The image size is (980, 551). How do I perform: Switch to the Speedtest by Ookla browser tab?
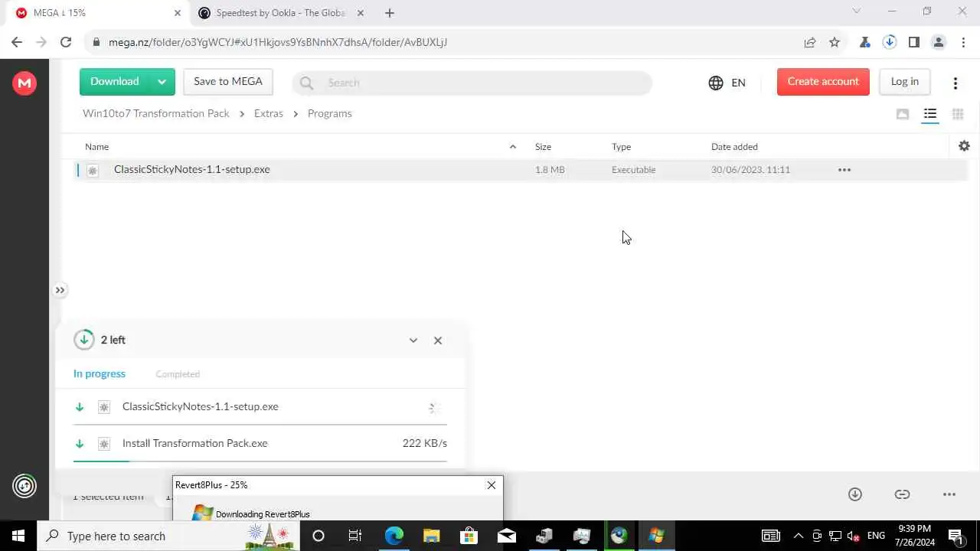point(281,13)
